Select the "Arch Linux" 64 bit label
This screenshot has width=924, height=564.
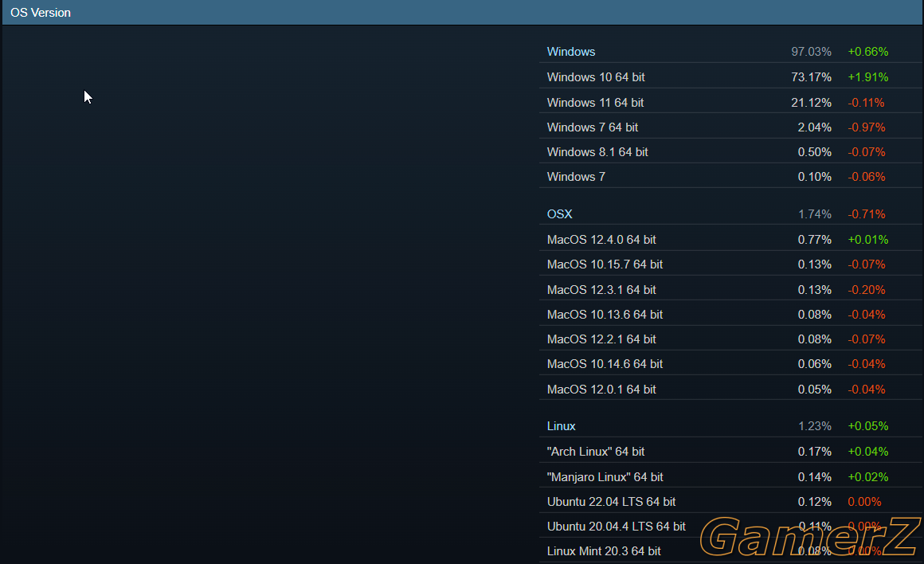pos(596,452)
